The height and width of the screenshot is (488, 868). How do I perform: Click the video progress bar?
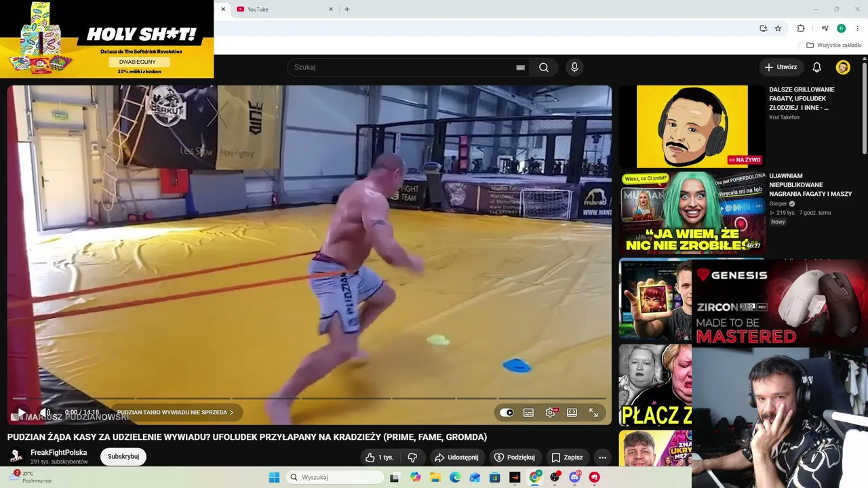(309, 398)
